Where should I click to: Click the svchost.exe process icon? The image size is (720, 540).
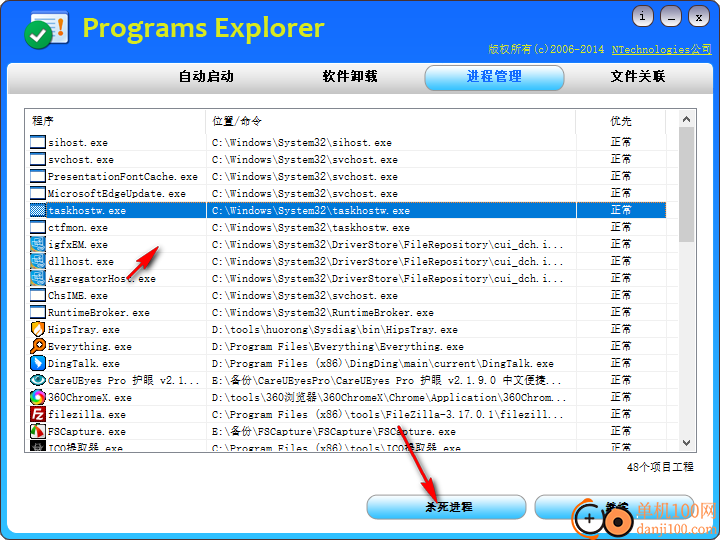click(x=38, y=159)
